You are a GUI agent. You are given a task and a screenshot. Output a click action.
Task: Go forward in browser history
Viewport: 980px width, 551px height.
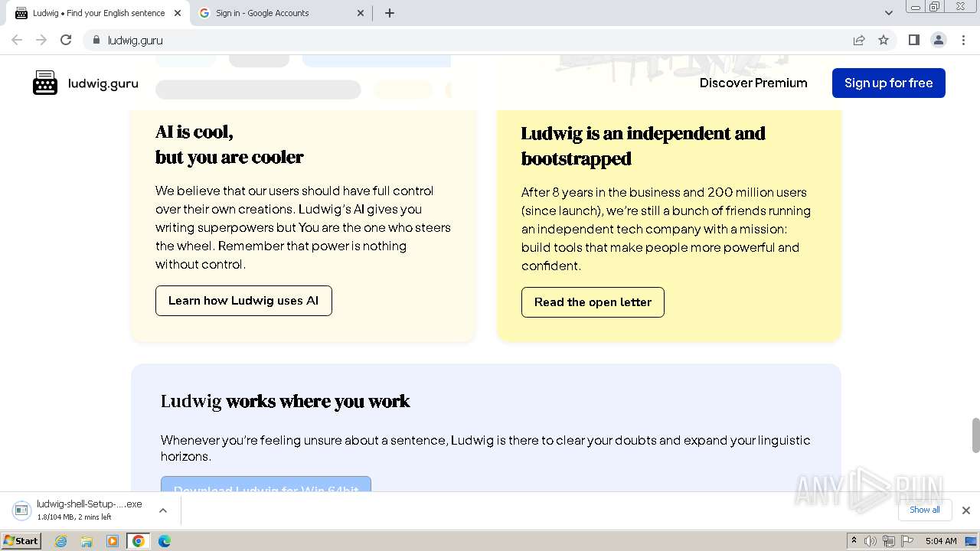[41, 40]
